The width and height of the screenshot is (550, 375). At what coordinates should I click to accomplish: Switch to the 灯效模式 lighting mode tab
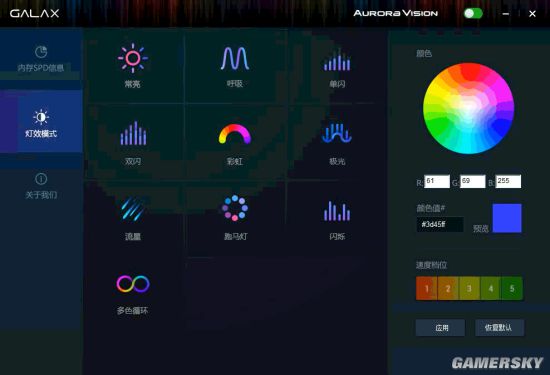[41, 121]
